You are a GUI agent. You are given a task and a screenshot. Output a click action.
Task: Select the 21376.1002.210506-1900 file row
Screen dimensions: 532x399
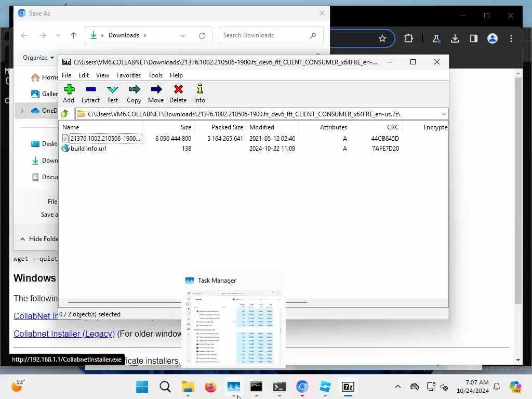point(105,138)
